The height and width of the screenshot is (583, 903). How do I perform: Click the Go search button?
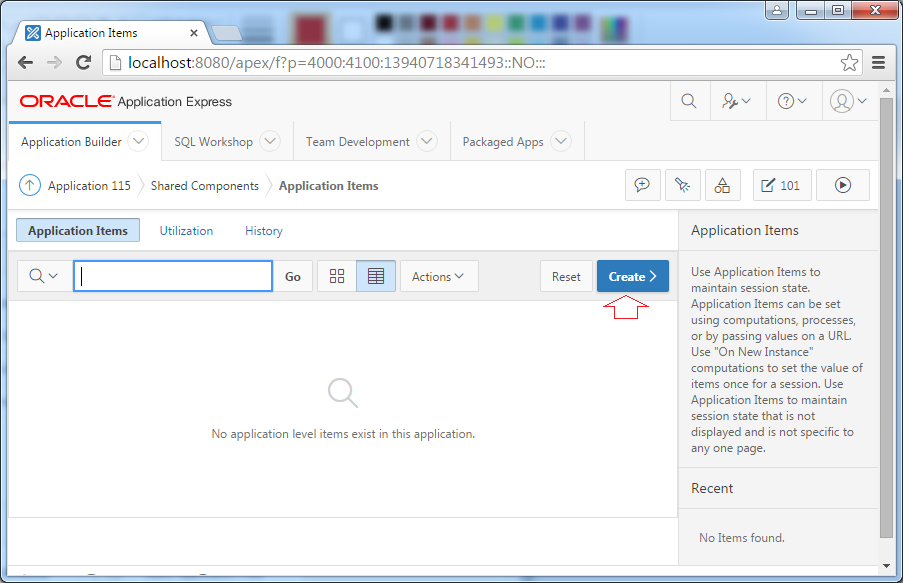coord(293,277)
